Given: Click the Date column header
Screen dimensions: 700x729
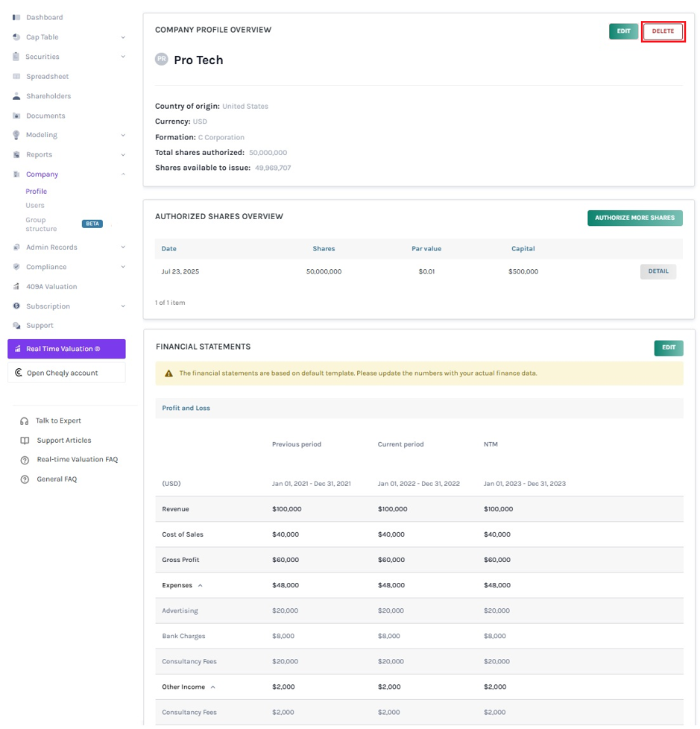Looking at the screenshot, I should point(168,249).
